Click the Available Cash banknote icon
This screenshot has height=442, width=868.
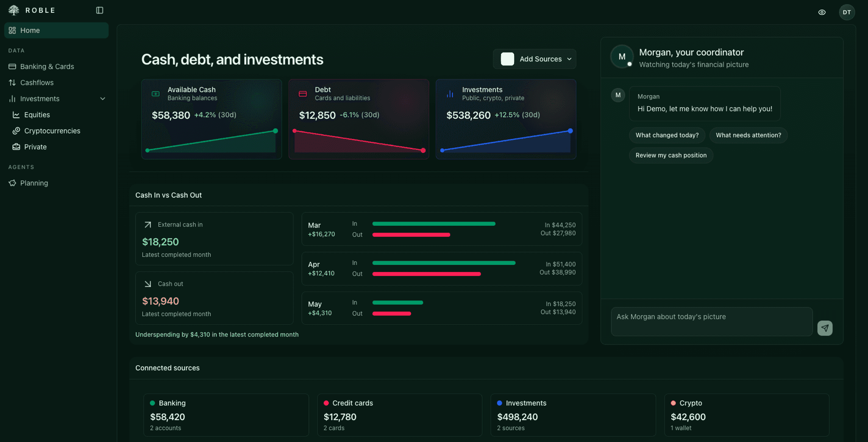156,94
